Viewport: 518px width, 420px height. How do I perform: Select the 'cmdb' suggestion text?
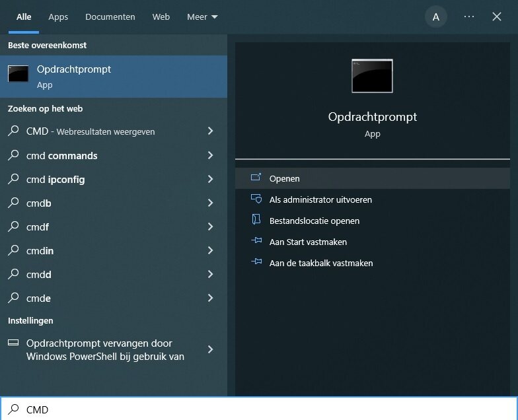pyautogui.click(x=38, y=203)
